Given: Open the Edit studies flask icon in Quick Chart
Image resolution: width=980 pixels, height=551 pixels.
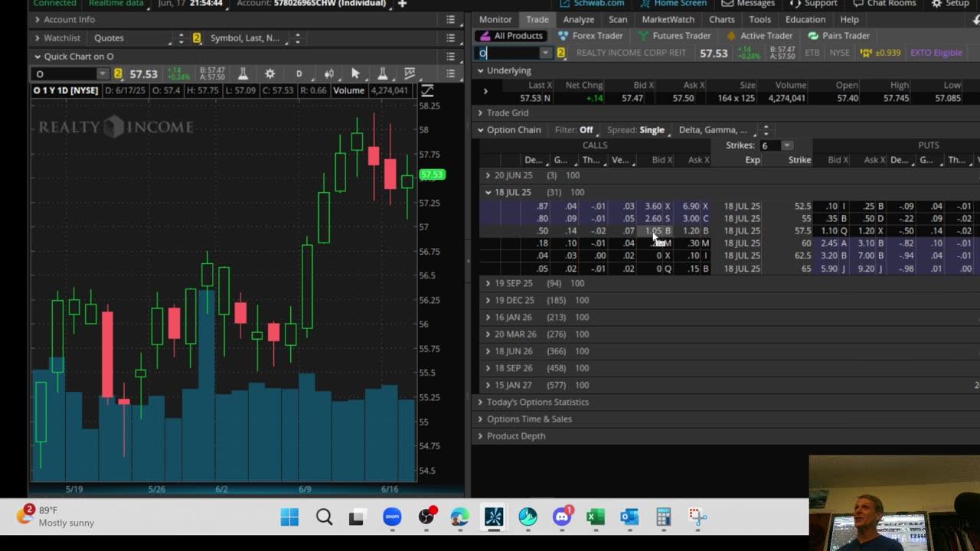Looking at the screenshot, I should pyautogui.click(x=242, y=73).
